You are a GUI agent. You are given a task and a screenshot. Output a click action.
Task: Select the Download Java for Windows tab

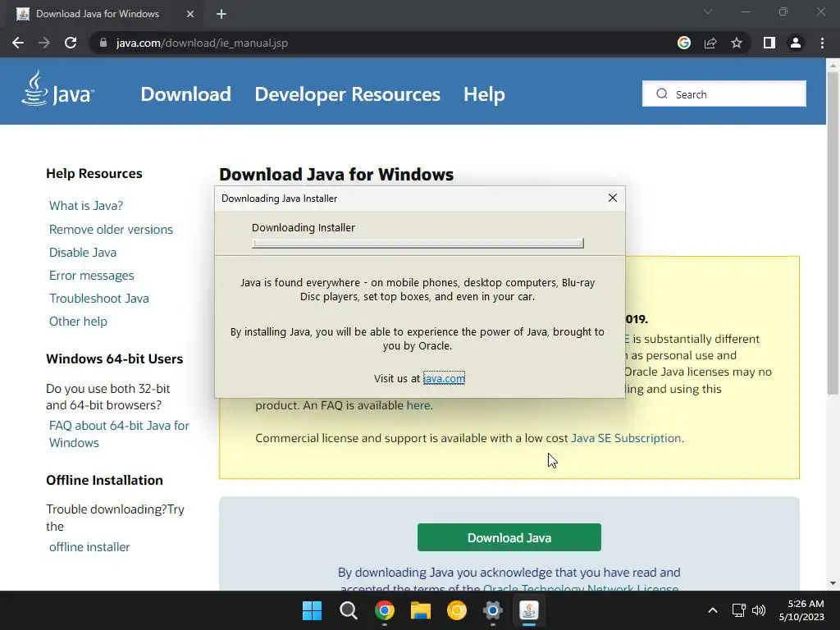[104, 14]
